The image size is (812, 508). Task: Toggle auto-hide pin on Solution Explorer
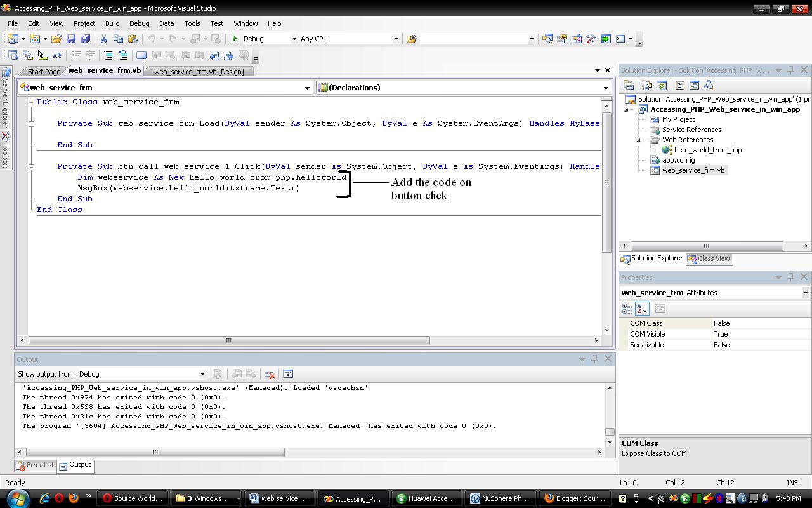pyautogui.click(x=790, y=70)
